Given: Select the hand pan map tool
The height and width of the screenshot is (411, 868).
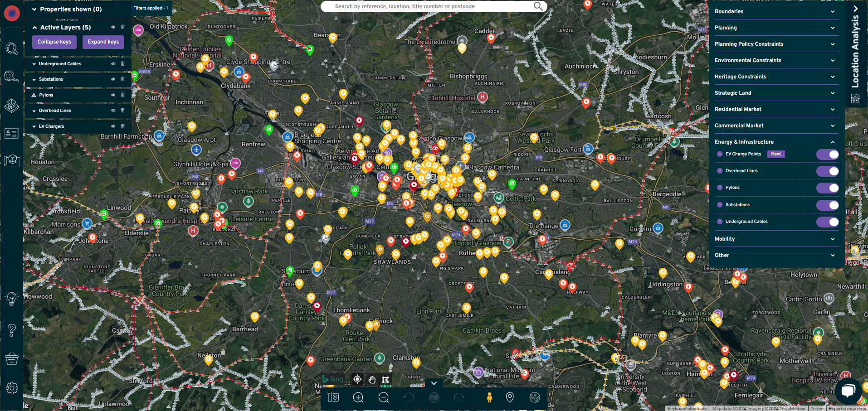Looking at the screenshot, I should pyautogui.click(x=372, y=380).
